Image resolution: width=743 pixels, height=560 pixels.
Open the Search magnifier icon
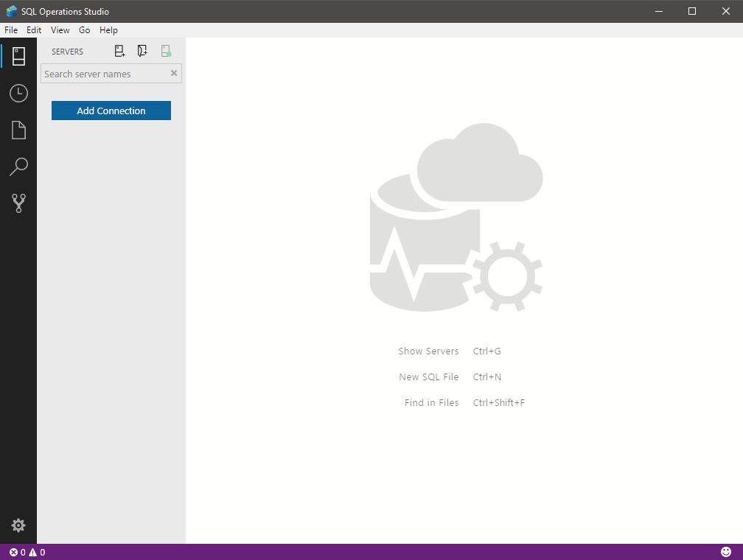tap(18, 167)
